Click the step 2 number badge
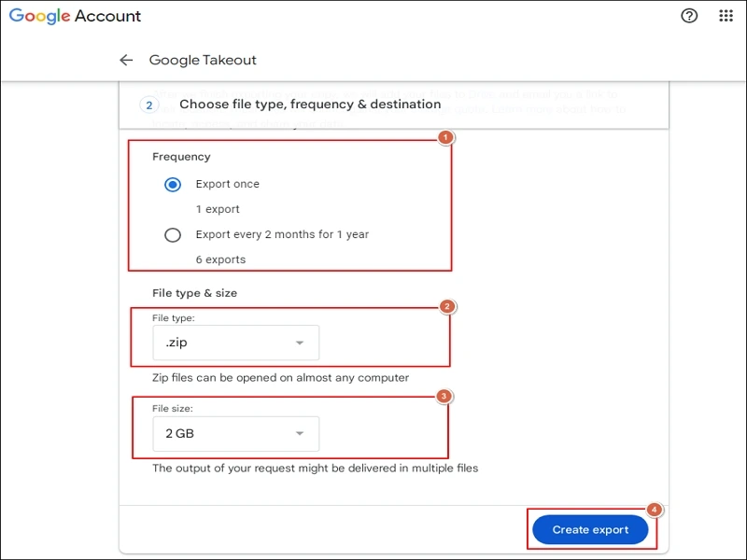This screenshot has width=747, height=560. 148,105
